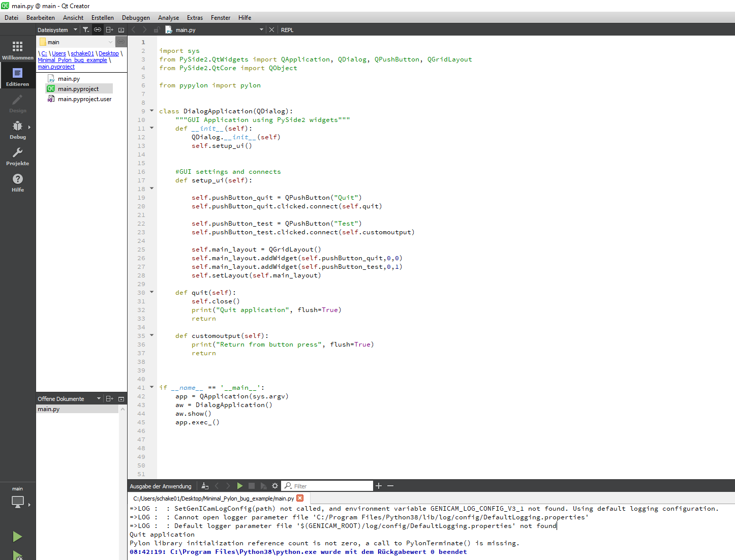
Task: Open the Datei menu
Action: (x=12, y=18)
